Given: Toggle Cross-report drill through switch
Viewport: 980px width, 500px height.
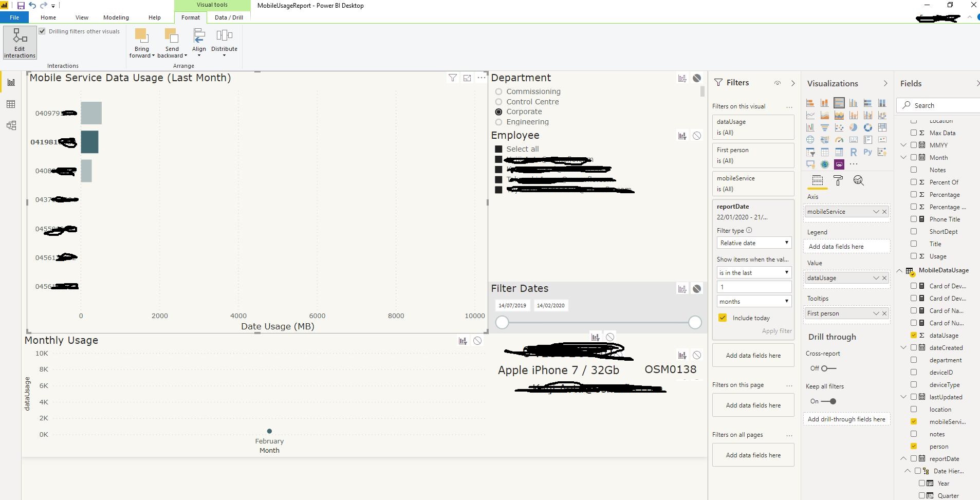Looking at the screenshot, I should [828, 368].
